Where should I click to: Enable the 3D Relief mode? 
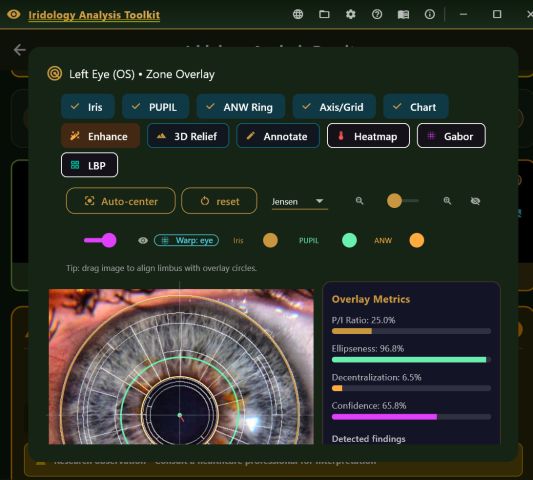coord(188,136)
